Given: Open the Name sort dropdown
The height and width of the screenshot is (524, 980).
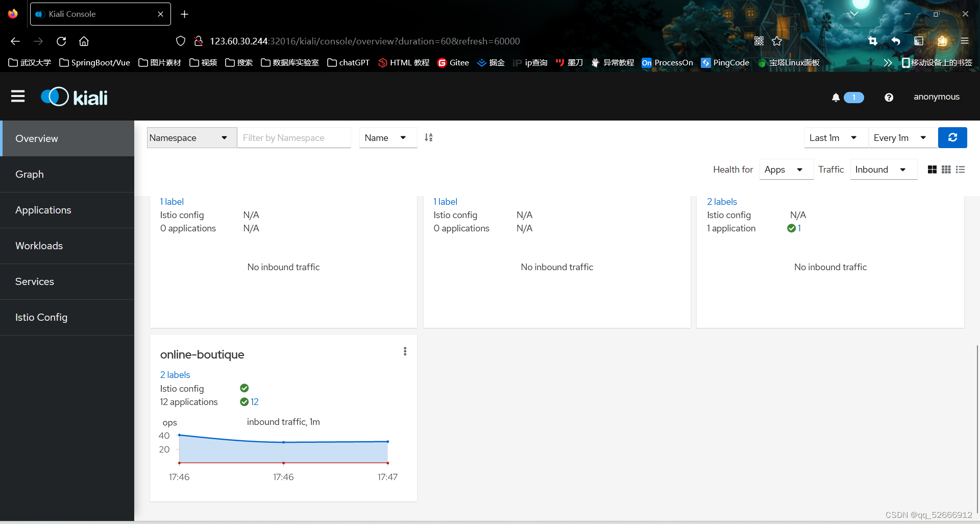Looking at the screenshot, I should (388, 138).
